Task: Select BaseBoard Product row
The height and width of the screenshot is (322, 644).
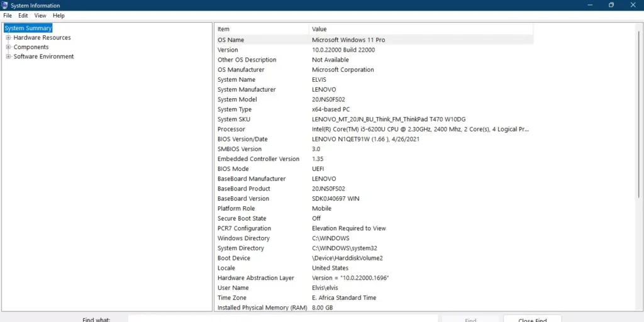Action: (374, 189)
